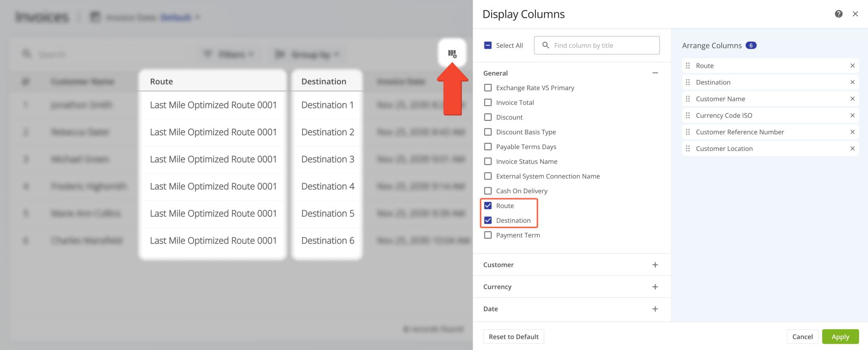Uncheck the Destination column checkbox
Viewport: 868px width, 350px height.
pos(488,220)
